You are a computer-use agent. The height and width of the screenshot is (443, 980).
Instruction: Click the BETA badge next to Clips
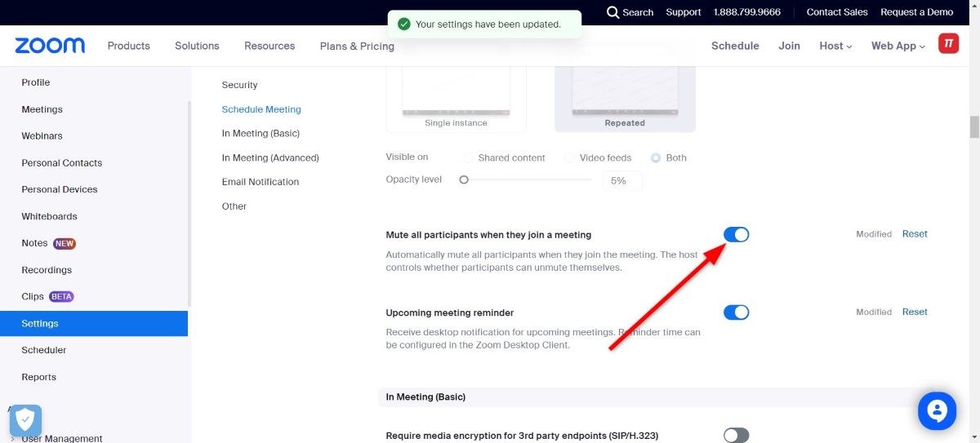click(x=61, y=297)
